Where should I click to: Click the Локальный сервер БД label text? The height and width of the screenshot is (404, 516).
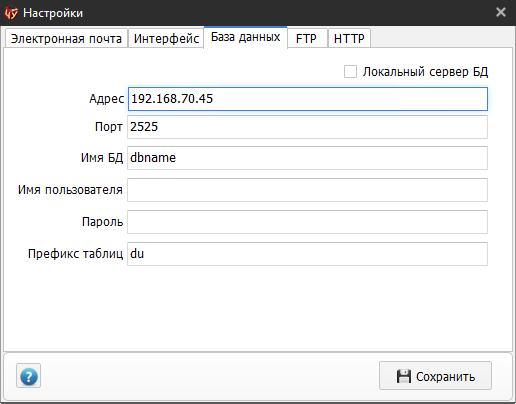tap(425, 72)
